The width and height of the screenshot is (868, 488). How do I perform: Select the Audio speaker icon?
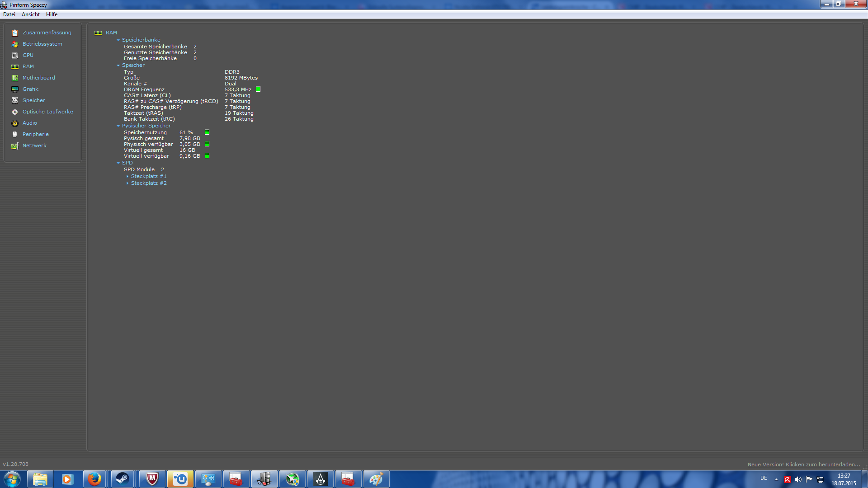pyautogui.click(x=15, y=123)
